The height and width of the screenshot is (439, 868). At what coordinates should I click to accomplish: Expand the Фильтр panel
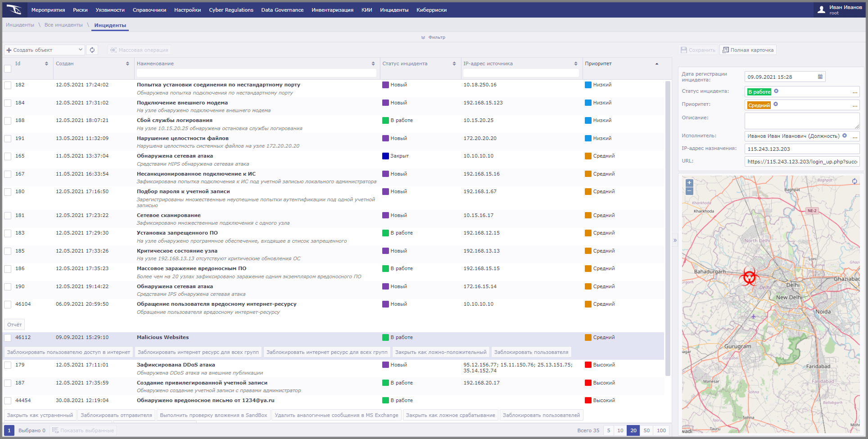point(433,37)
